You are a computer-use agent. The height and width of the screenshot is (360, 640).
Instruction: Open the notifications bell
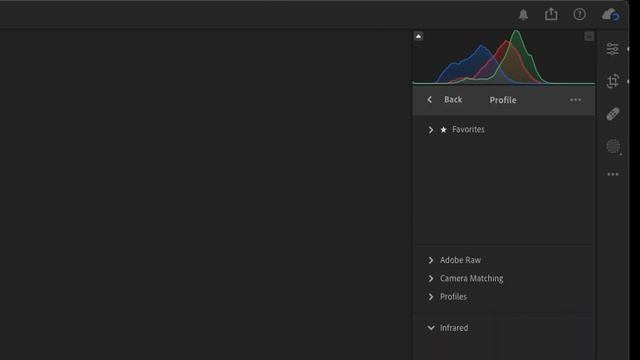click(x=523, y=15)
